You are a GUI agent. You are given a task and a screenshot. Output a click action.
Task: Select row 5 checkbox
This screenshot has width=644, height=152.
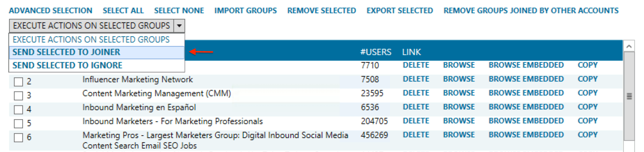coord(18,124)
